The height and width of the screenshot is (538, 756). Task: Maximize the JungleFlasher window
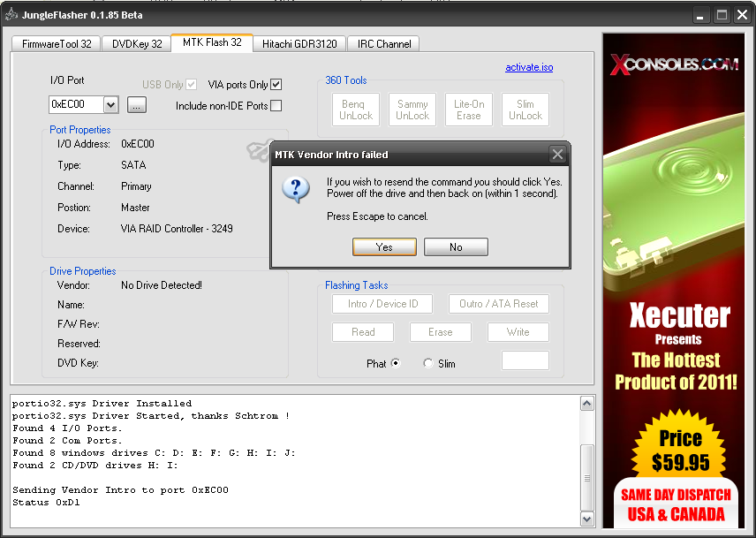point(722,15)
